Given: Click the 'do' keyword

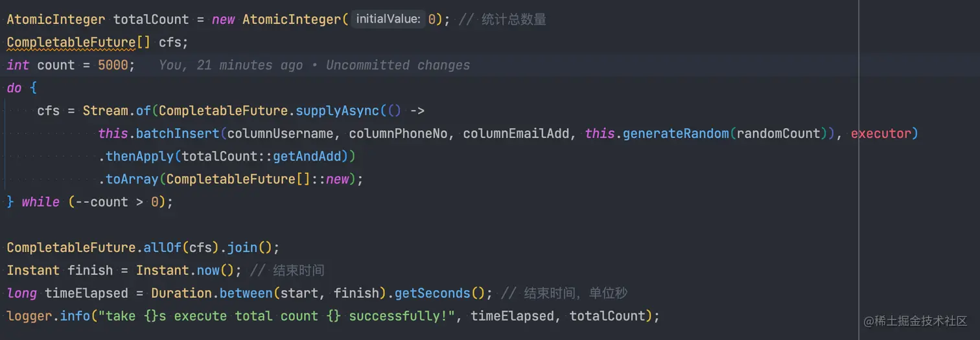Looking at the screenshot, I should point(14,88).
